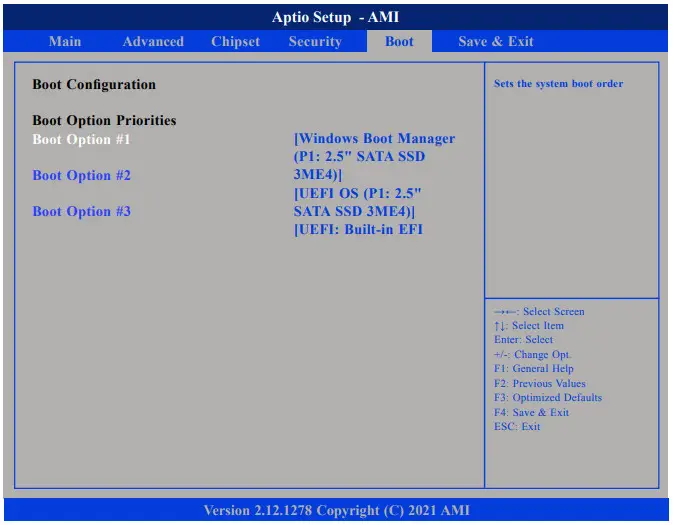Click the '+/-: Change Opt.' key hint
The height and width of the screenshot is (525, 673).
tap(532, 355)
